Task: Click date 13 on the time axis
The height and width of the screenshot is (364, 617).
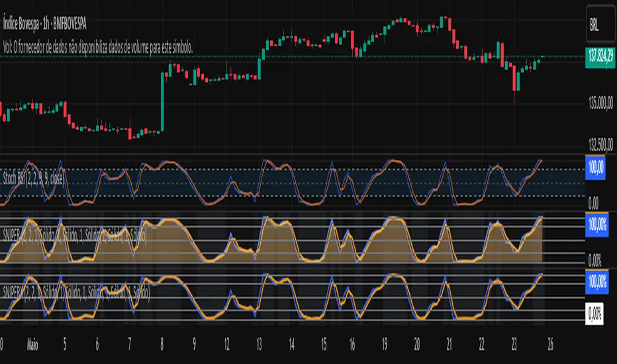Action: pyautogui.click(x=259, y=345)
